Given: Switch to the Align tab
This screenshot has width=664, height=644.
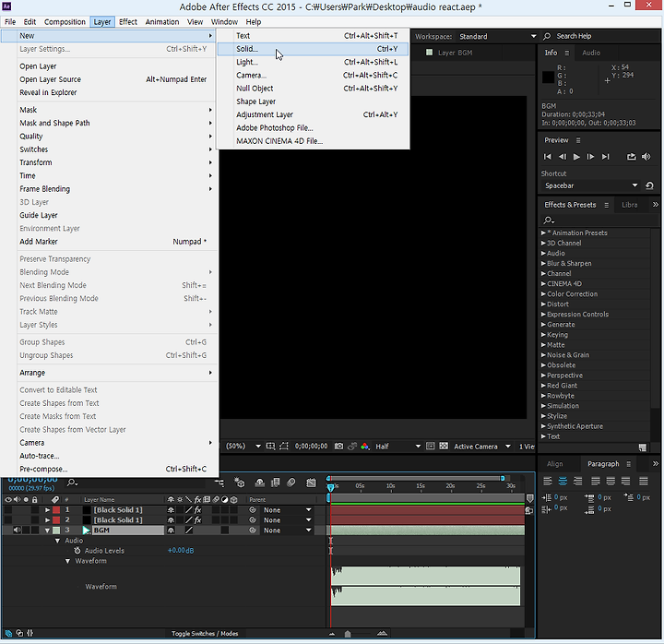Looking at the screenshot, I should [554, 464].
